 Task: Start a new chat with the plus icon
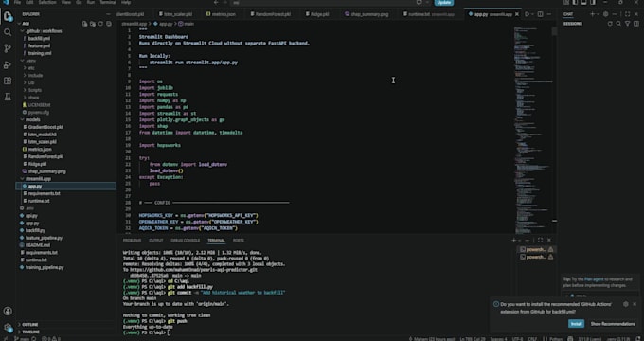click(x=592, y=14)
